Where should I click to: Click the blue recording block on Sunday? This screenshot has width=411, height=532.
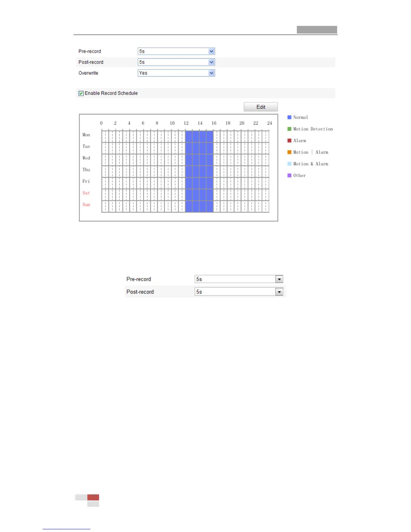tap(199, 206)
